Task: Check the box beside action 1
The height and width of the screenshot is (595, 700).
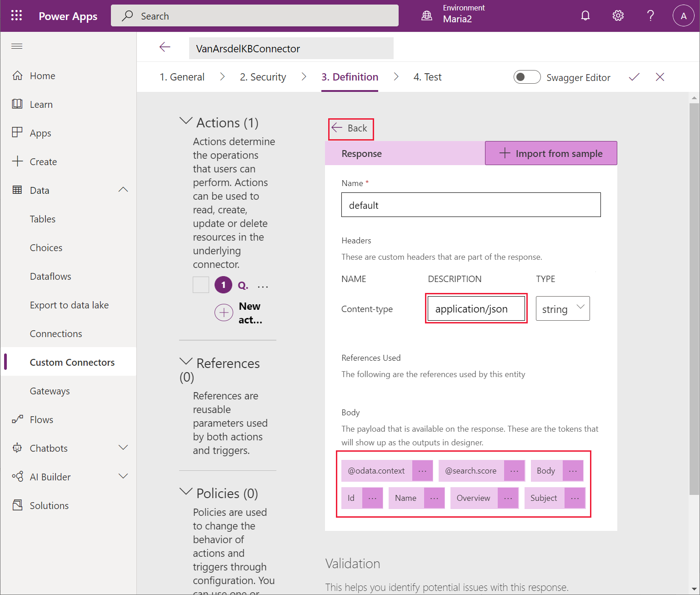Action: point(201,285)
